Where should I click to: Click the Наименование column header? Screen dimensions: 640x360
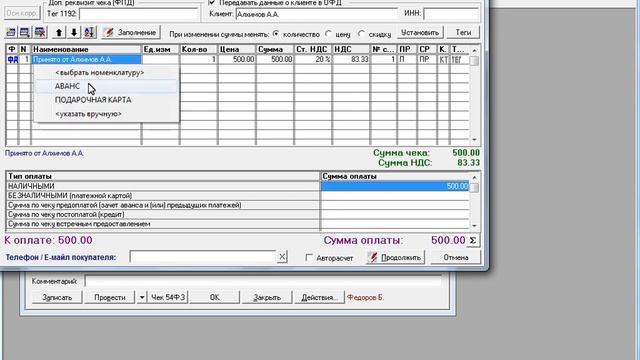coord(86,49)
